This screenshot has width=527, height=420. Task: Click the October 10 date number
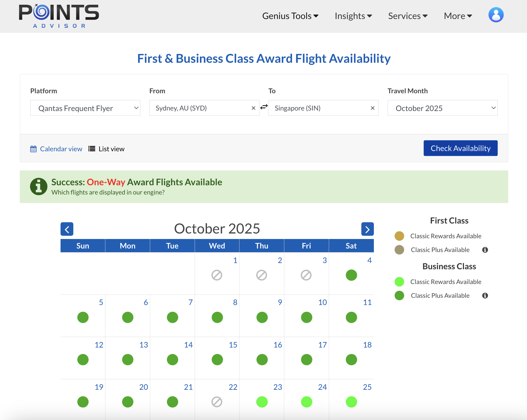coord(323,302)
